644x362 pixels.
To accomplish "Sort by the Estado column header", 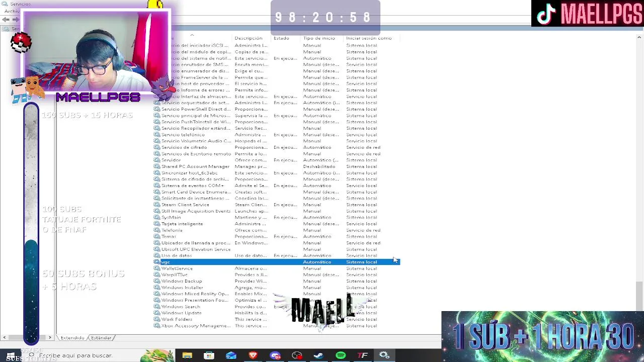I will (285, 38).
